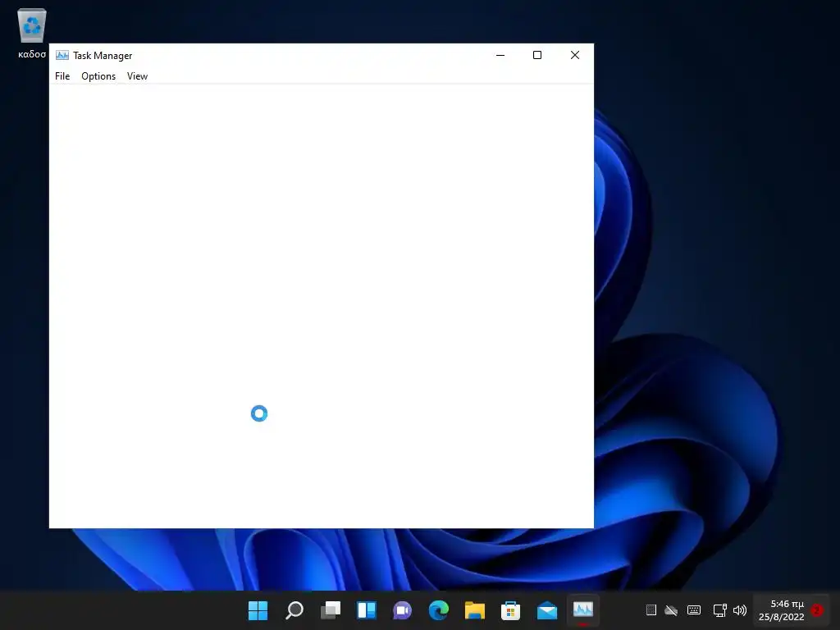Open taskbar Search magnifier

click(x=294, y=609)
